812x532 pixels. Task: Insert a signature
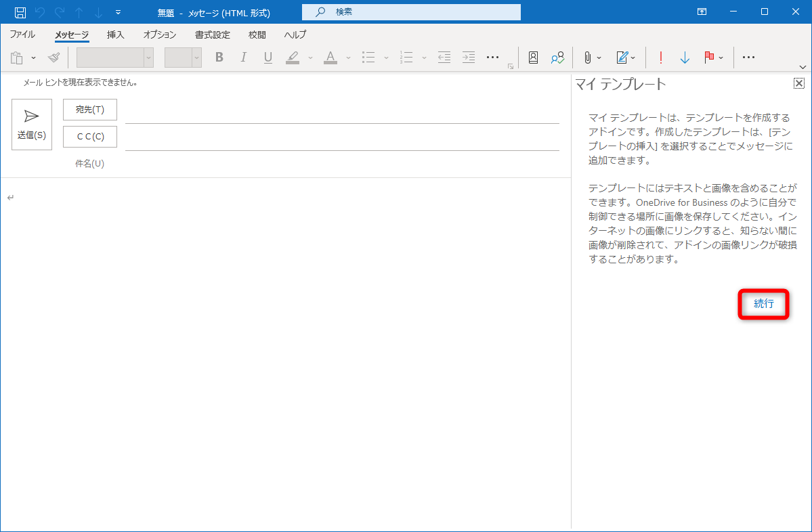(x=622, y=57)
